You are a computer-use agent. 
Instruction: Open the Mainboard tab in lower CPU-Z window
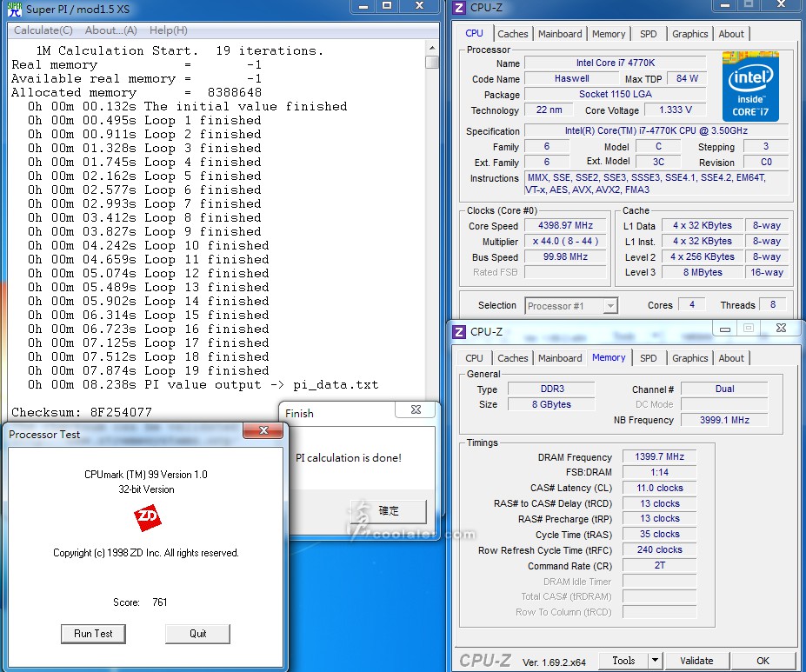tap(560, 358)
